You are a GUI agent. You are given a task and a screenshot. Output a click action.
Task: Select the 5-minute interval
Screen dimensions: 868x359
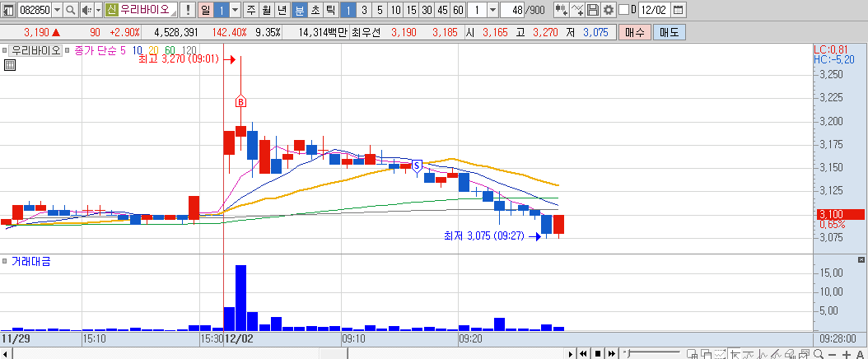click(379, 10)
